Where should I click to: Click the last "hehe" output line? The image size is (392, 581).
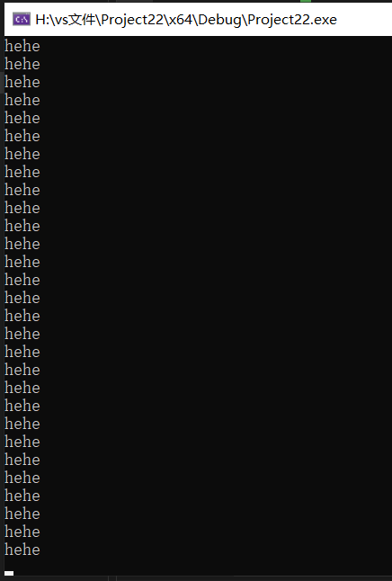tap(22, 550)
